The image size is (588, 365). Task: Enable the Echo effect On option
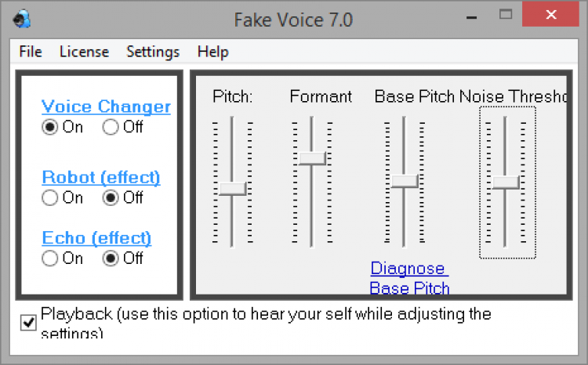pos(50,258)
